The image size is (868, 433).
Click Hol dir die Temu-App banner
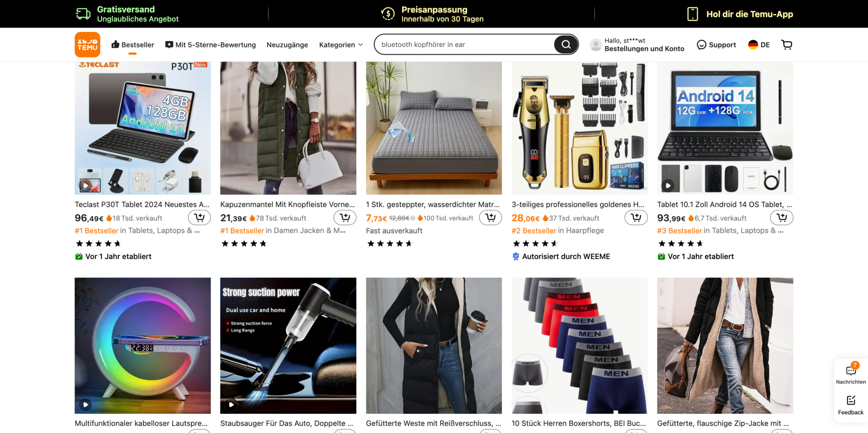(x=740, y=14)
